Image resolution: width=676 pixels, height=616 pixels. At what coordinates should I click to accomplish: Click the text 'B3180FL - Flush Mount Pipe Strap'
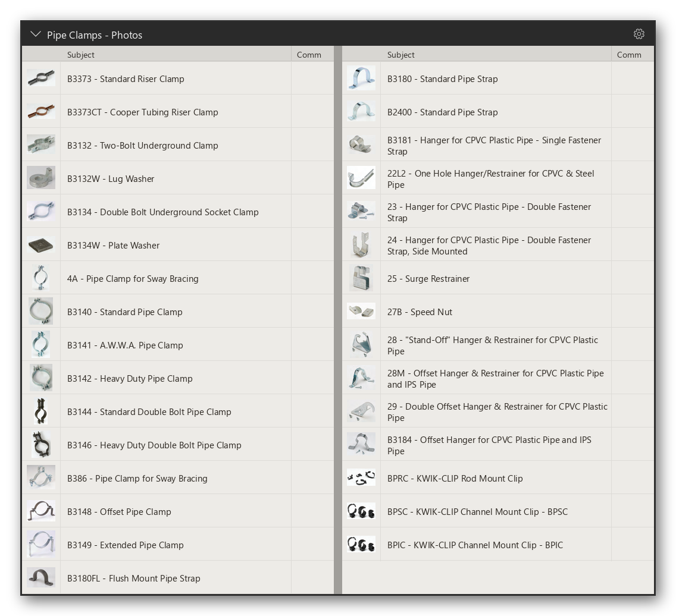click(x=134, y=579)
